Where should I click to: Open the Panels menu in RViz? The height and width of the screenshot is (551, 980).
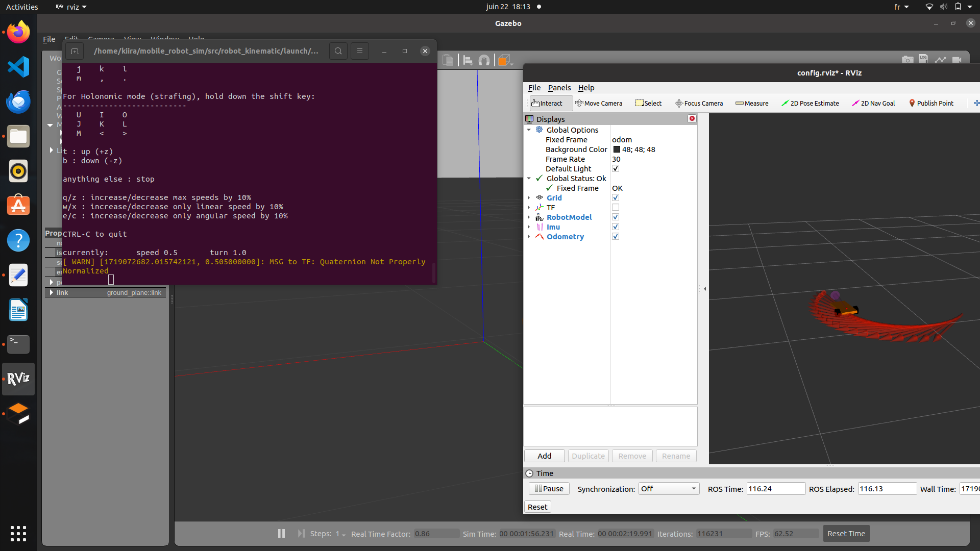559,88
